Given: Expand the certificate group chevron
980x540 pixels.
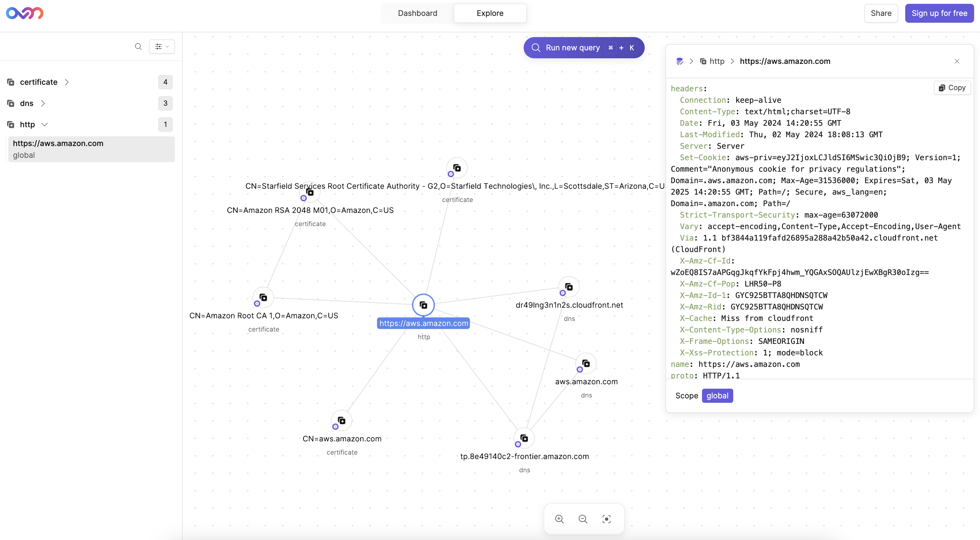Looking at the screenshot, I should pyautogui.click(x=67, y=82).
